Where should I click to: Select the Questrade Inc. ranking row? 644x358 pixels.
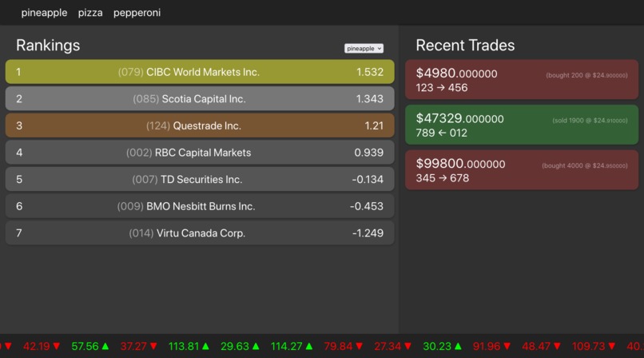coord(200,125)
